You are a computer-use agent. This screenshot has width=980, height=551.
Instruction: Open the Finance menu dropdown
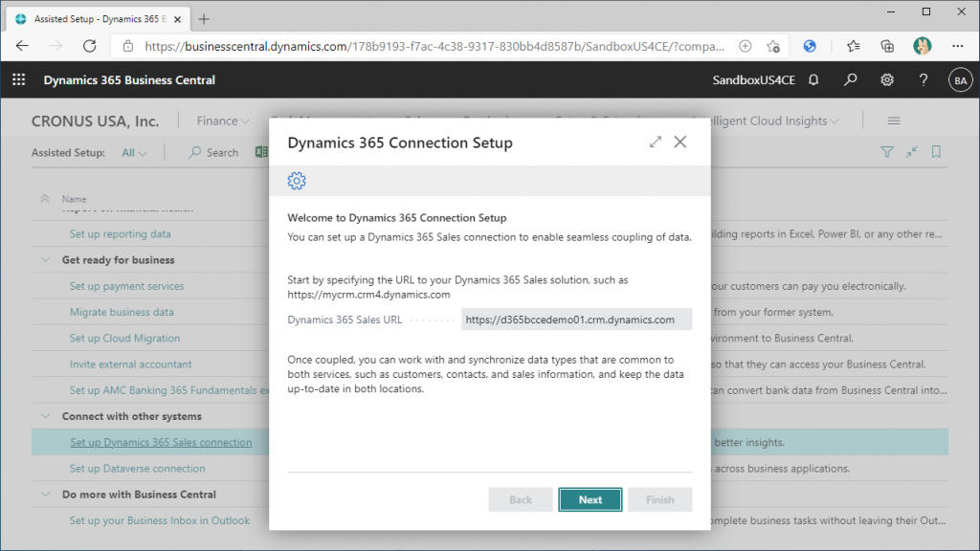tap(222, 121)
